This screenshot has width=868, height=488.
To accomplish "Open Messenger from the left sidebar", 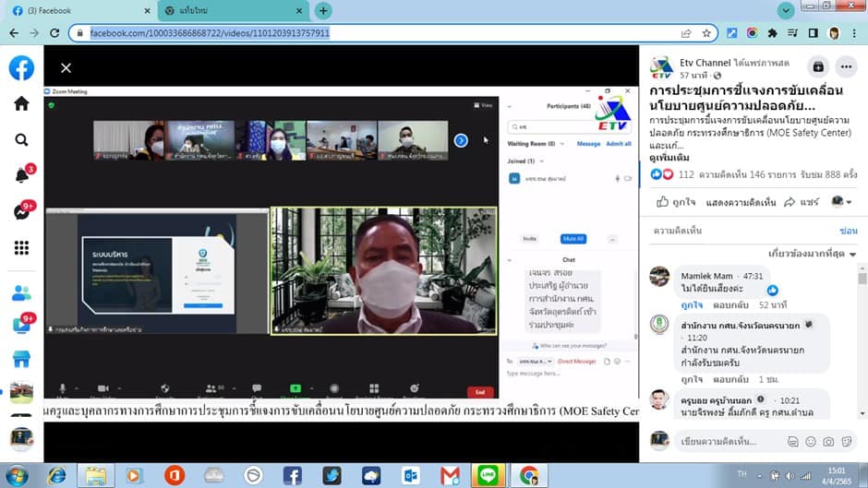I will [21, 211].
